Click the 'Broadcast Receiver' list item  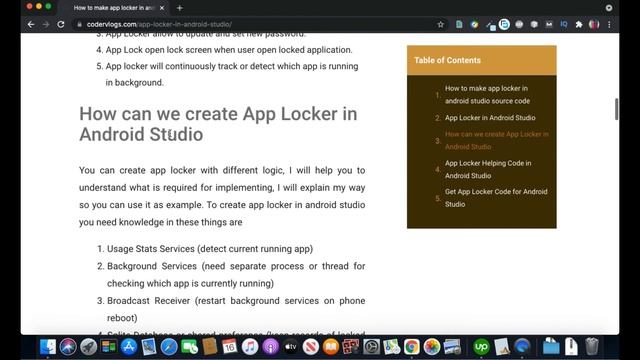click(x=236, y=309)
